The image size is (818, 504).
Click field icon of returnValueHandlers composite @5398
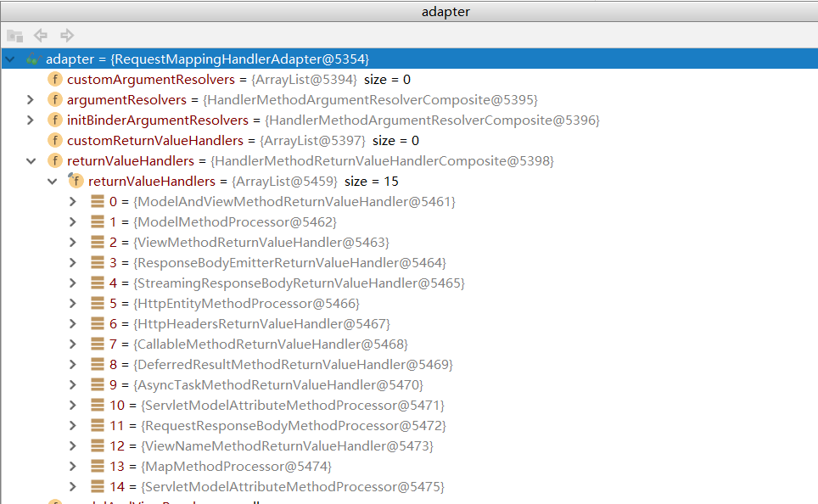[55, 160]
